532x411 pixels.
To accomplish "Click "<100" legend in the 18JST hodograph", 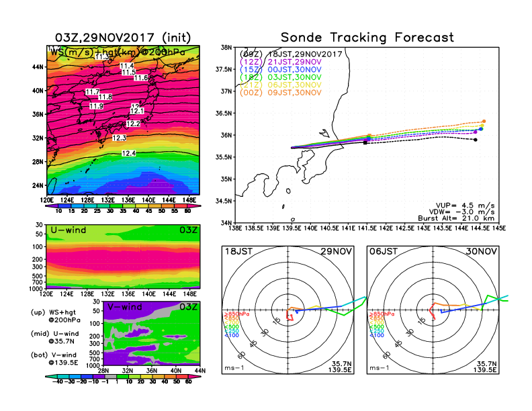I will tap(232, 335).
